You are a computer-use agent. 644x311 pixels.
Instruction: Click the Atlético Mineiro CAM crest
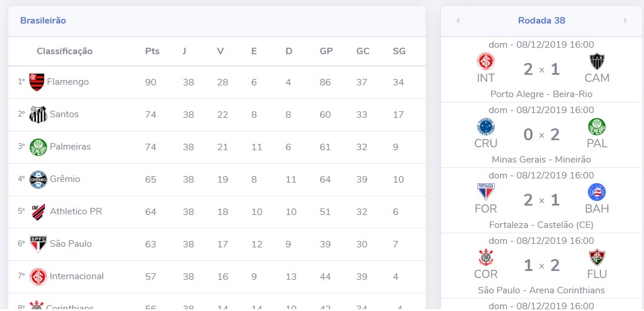tap(597, 61)
